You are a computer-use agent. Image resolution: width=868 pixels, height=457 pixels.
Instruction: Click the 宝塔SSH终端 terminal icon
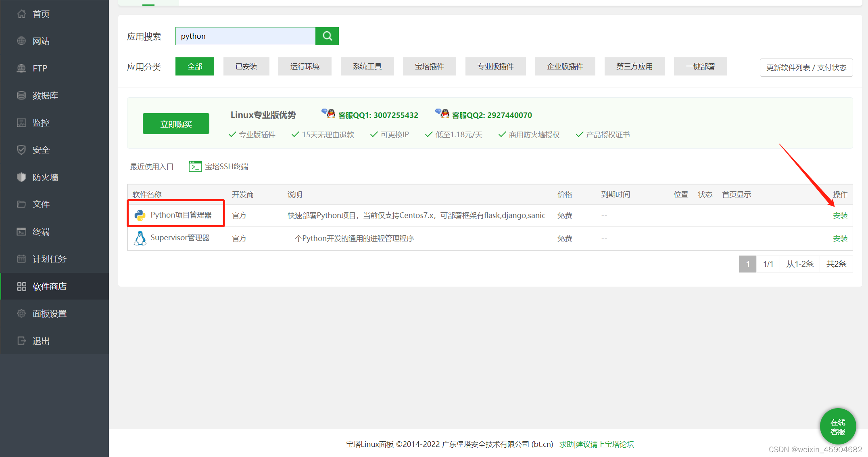195,166
